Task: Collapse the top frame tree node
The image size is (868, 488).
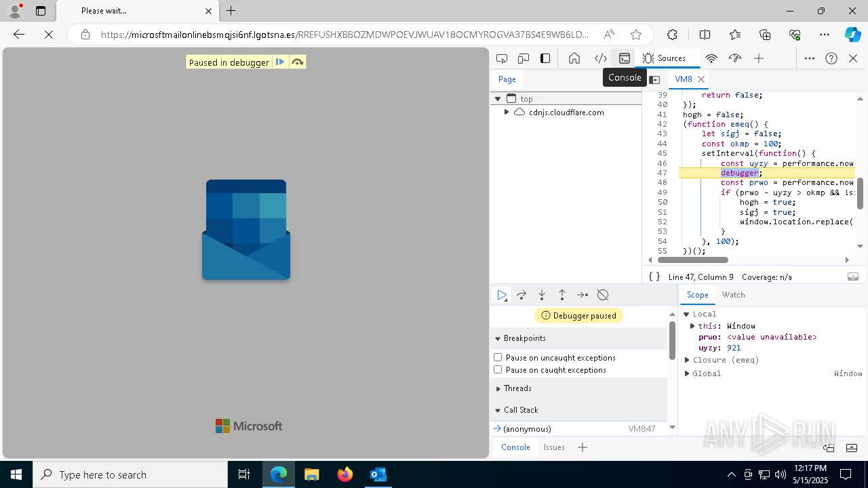Action: [498, 99]
